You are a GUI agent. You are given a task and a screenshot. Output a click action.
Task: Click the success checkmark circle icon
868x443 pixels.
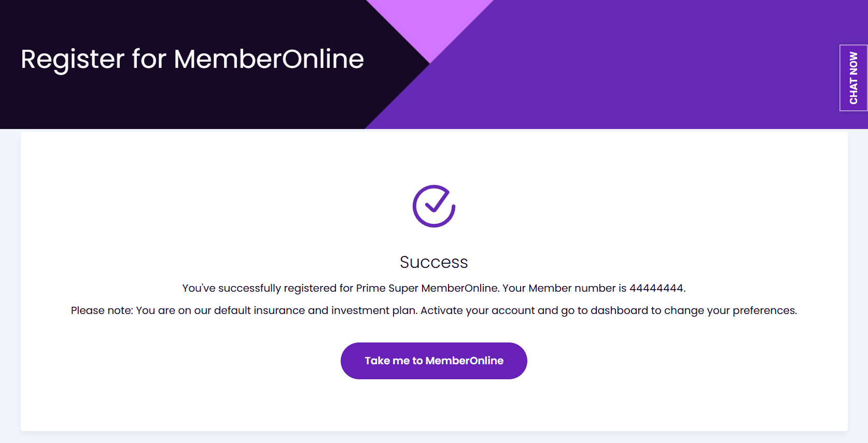(x=434, y=206)
